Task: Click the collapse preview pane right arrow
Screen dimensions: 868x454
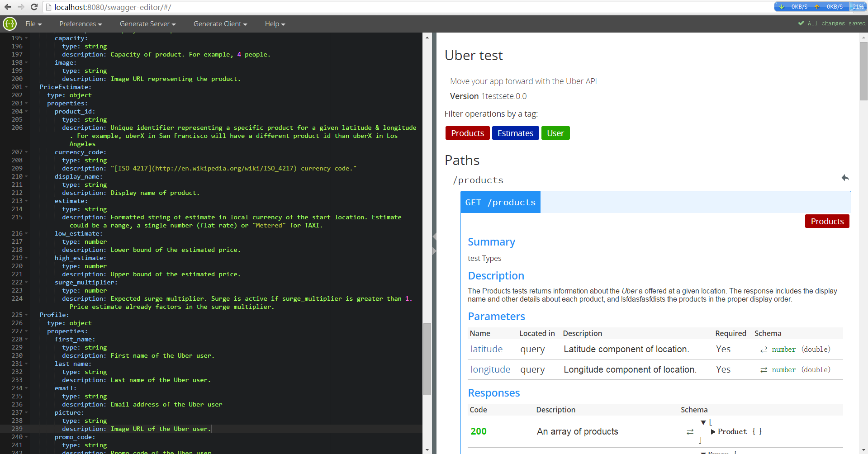Action: 434,251
